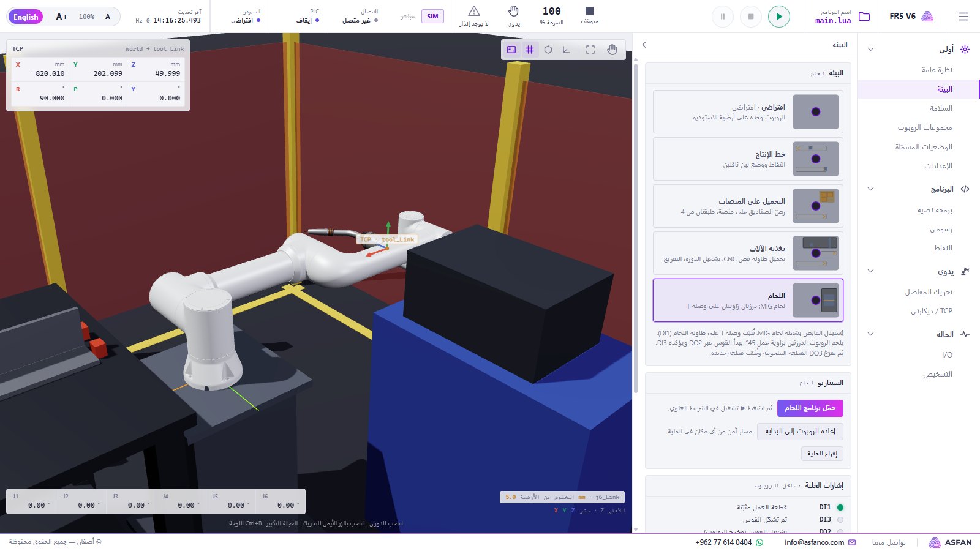980x551 pixels.
Task: Click the 100 speed percentage value
Action: [x=551, y=11]
